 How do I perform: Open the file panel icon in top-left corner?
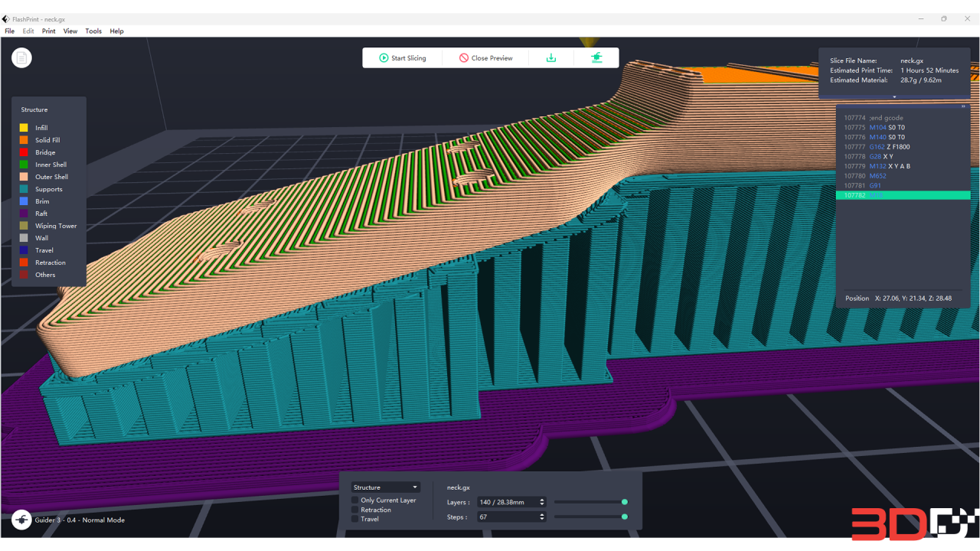[21, 57]
